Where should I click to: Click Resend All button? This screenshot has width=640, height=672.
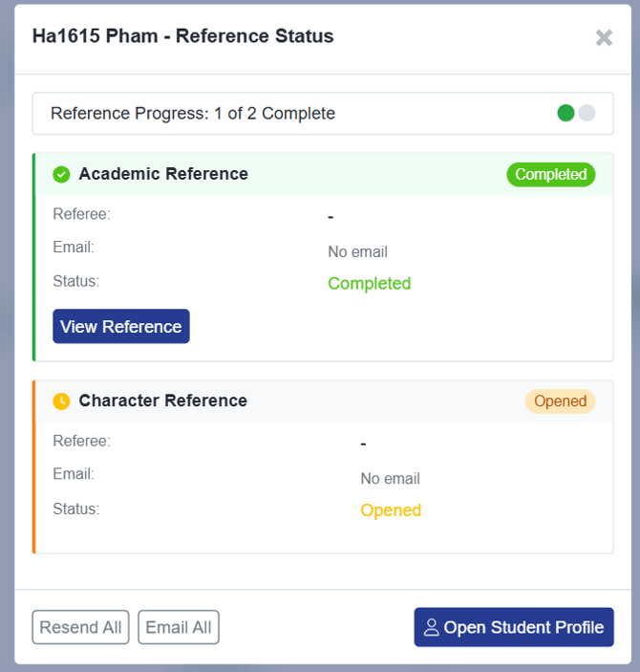(80, 627)
